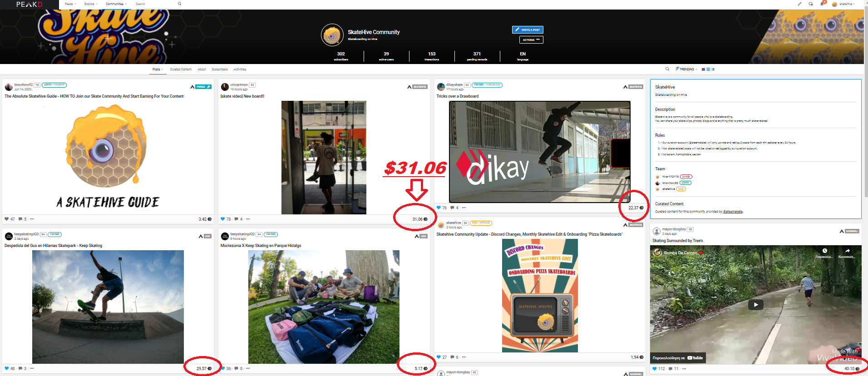Click the heart on Skatehive Community Update post
This screenshot has width=868, height=376.
coord(439,357)
